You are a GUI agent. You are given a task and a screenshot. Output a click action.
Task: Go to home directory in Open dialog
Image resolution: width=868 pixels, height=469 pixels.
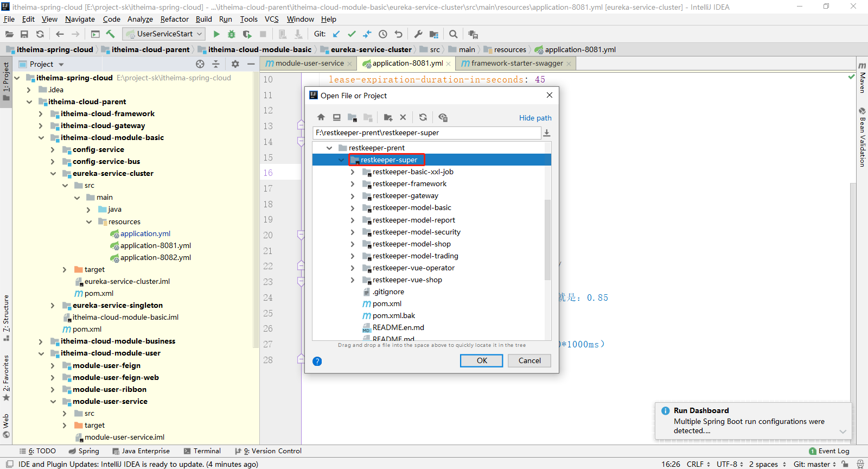pos(321,117)
